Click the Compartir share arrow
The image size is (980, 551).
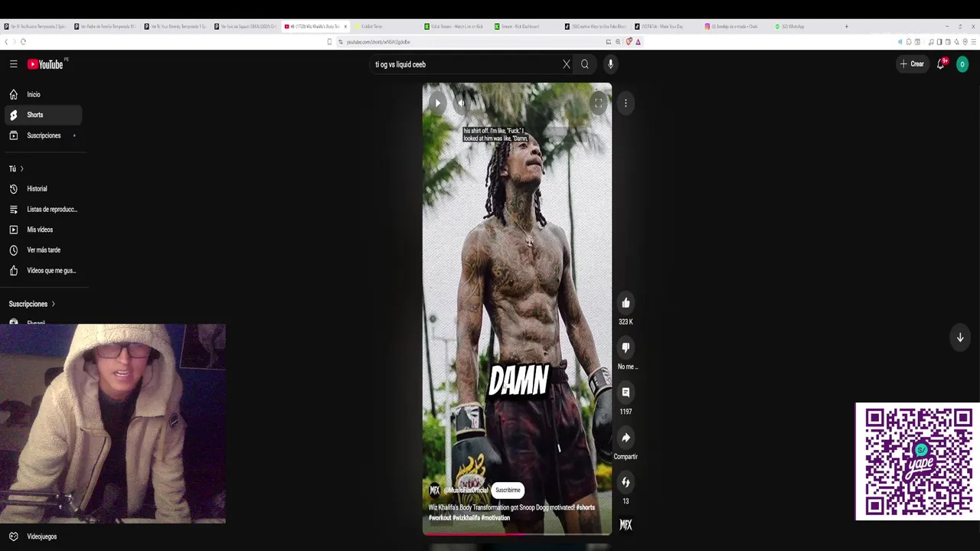click(x=626, y=438)
